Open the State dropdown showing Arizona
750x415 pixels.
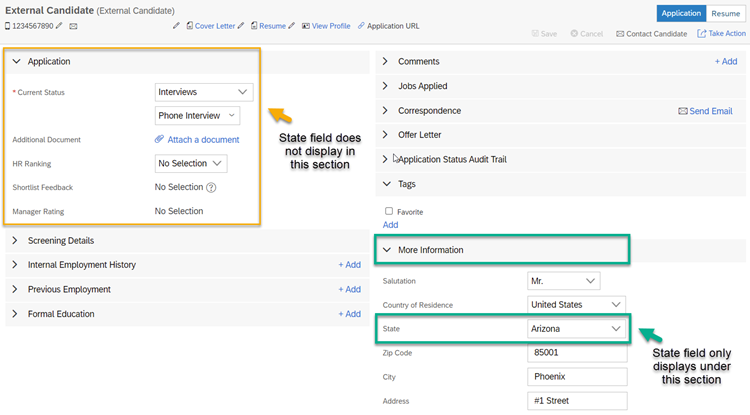pyautogui.click(x=576, y=328)
